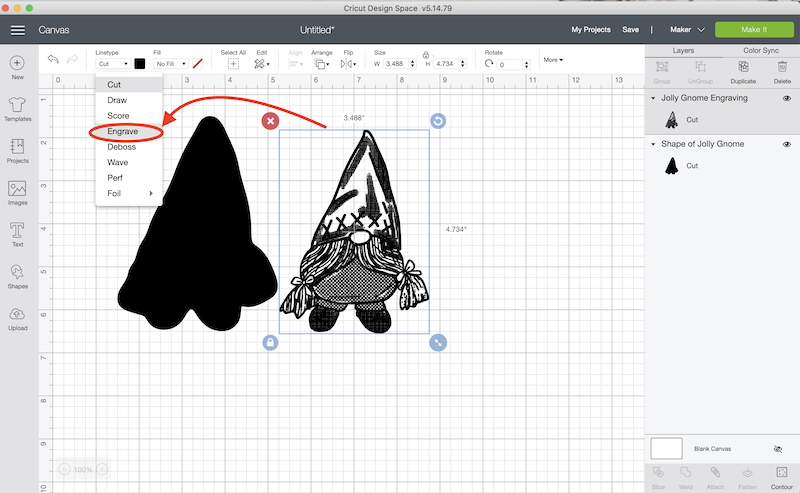
Task: Toggle Blank Canvas visibility
Action: click(x=778, y=449)
